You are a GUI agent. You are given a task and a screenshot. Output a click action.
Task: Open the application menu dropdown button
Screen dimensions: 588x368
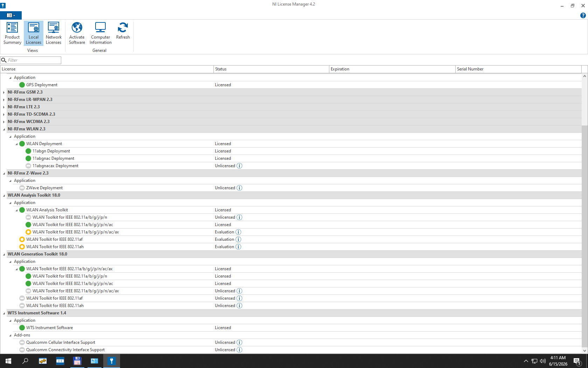click(11, 15)
